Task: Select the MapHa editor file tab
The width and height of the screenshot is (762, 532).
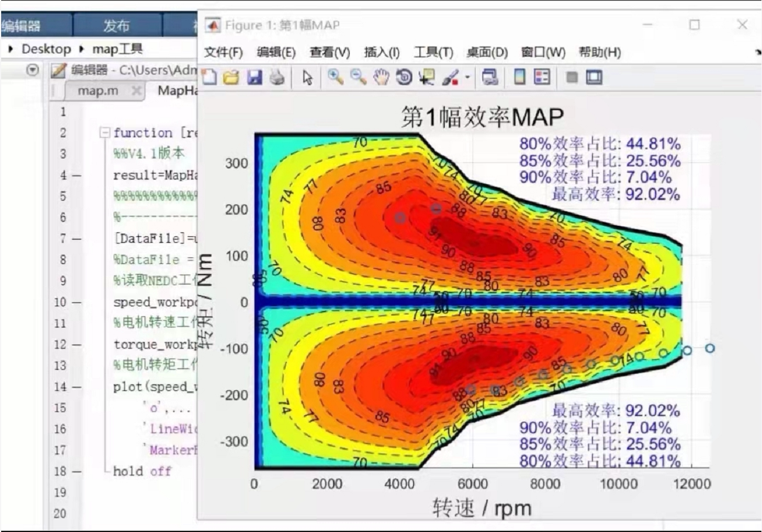Action: 177,91
